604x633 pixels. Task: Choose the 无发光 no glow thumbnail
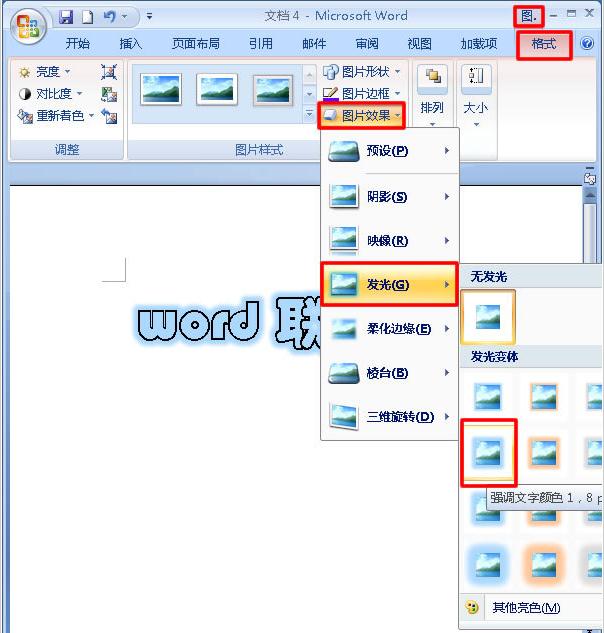pos(488,317)
